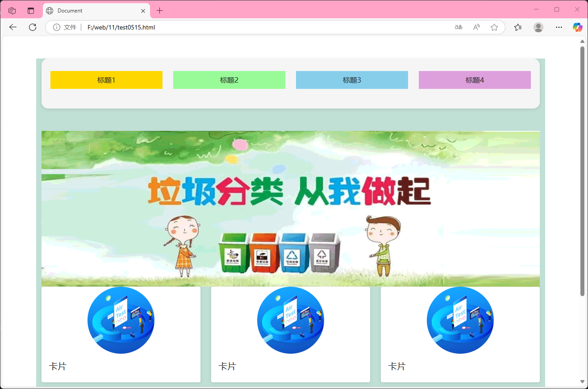Add page to favorites via star icon

pos(494,27)
